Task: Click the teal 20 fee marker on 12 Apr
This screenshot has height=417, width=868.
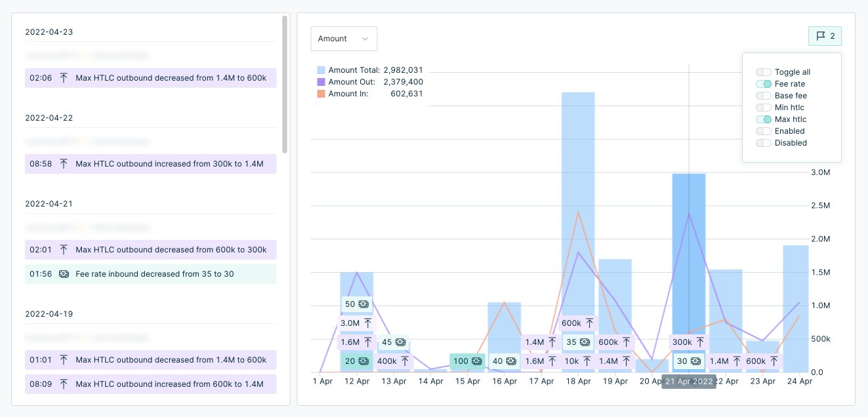Action: pos(356,361)
